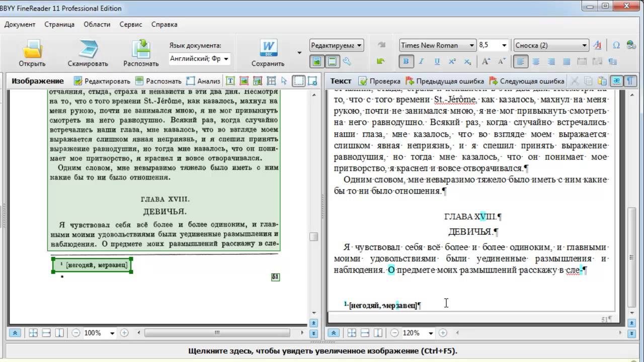This screenshot has height=362, width=644.
Task: Click the Проверка button in Text panel
Action: (x=379, y=81)
